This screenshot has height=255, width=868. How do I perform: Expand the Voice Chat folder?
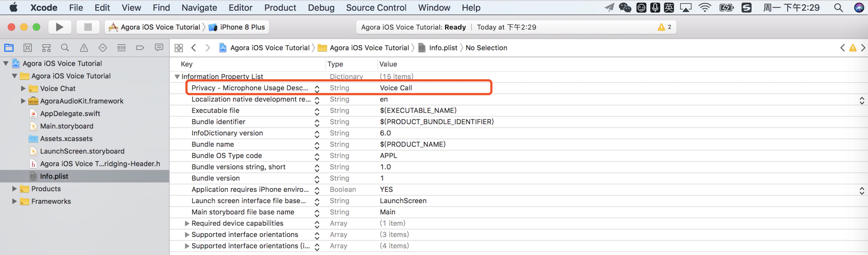[23, 88]
